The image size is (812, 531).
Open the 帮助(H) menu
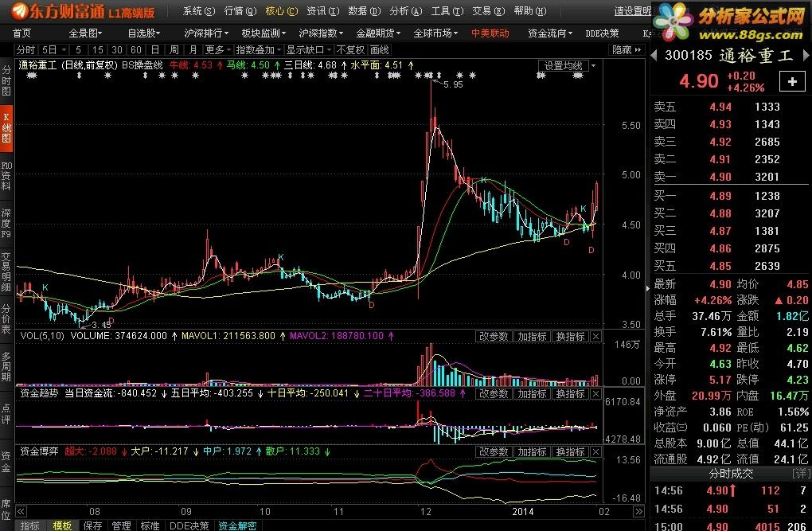(529, 11)
